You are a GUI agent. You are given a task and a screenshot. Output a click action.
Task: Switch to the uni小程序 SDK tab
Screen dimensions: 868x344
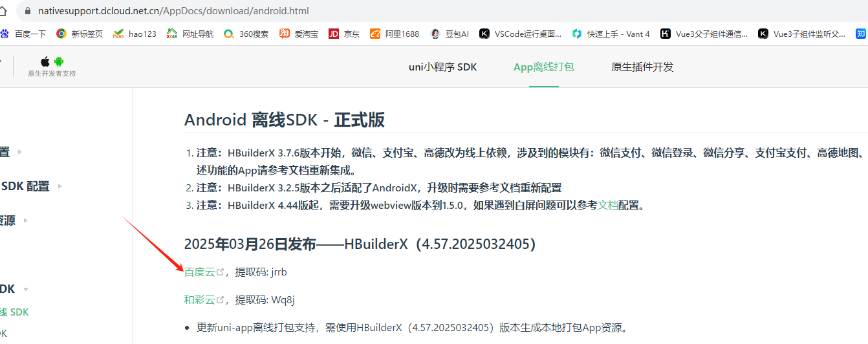(442, 67)
